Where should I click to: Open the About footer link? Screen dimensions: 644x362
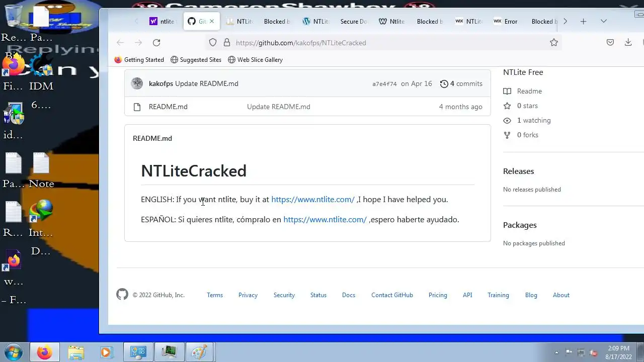pos(561,295)
